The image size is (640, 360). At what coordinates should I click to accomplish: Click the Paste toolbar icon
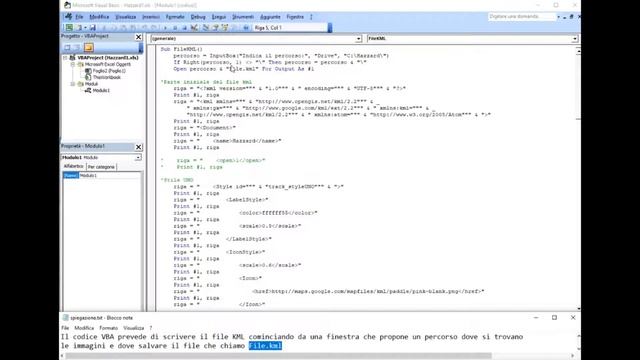[123, 28]
